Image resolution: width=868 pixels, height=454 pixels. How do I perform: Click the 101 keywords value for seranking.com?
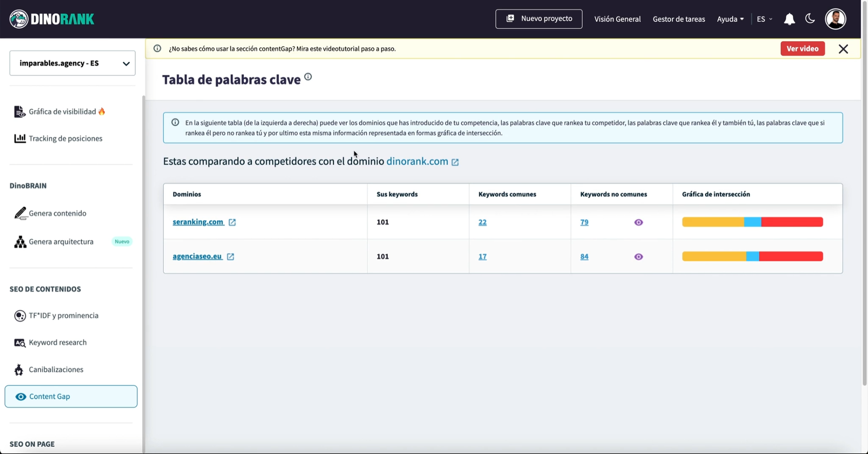coord(382,222)
